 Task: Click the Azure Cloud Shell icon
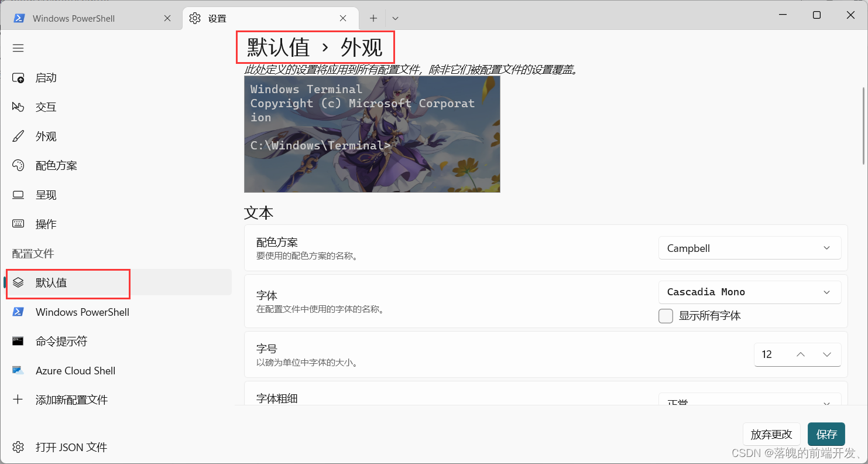[18, 370]
